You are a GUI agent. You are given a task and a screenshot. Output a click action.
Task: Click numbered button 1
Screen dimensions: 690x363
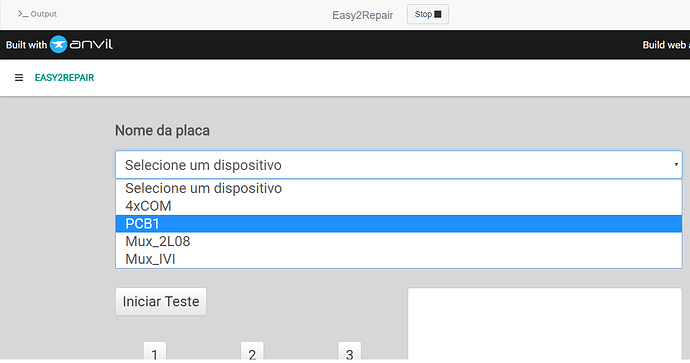coord(154,352)
